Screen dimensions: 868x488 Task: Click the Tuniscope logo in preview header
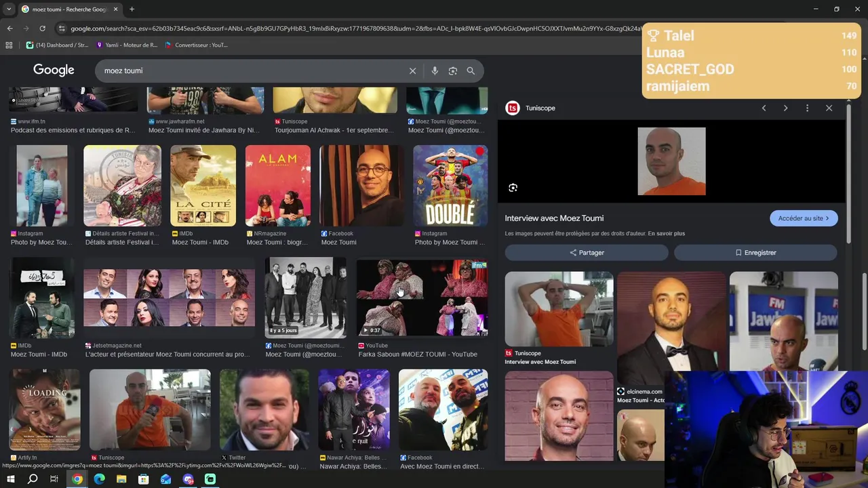[513, 108]
